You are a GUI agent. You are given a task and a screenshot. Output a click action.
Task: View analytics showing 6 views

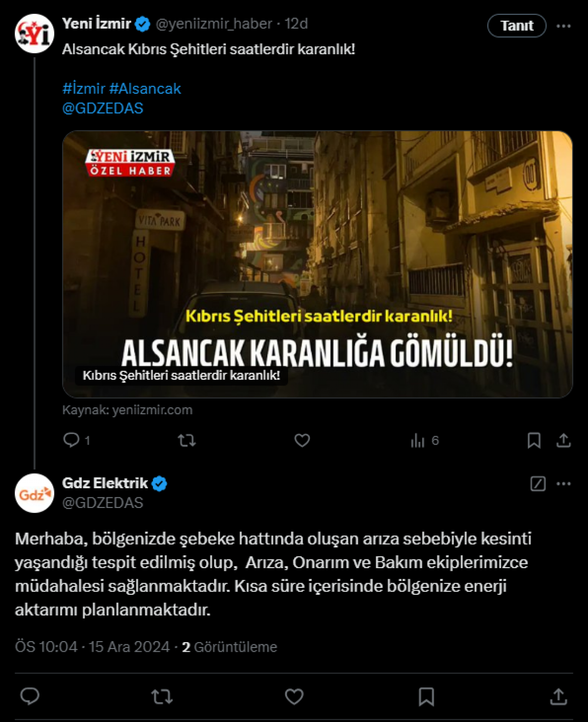(425, 440)
